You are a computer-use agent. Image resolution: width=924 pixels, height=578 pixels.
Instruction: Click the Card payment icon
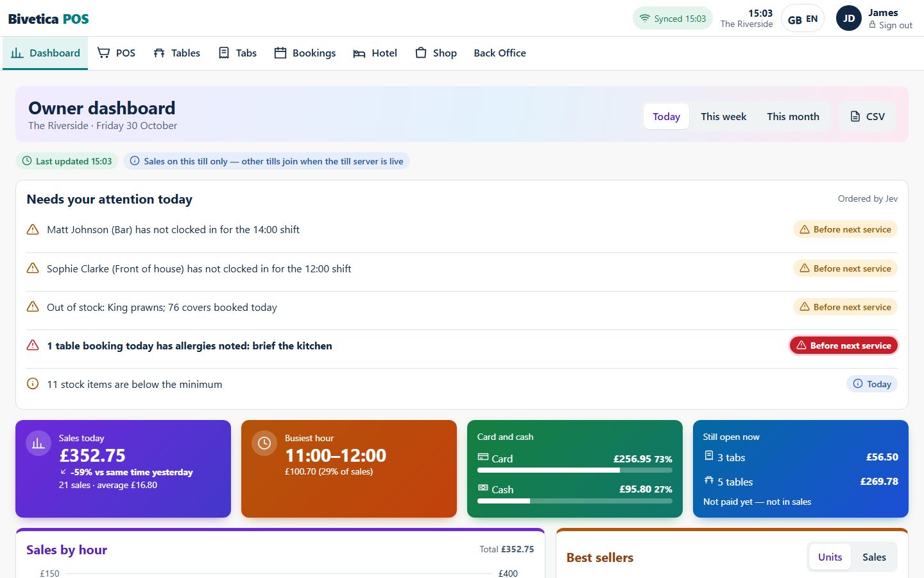[x=483, y=457]
